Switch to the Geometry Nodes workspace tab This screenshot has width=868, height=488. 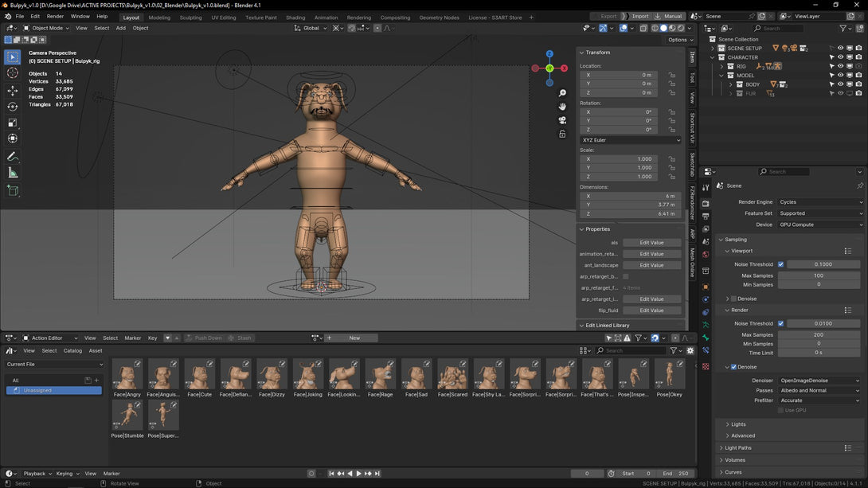(439, 18)
